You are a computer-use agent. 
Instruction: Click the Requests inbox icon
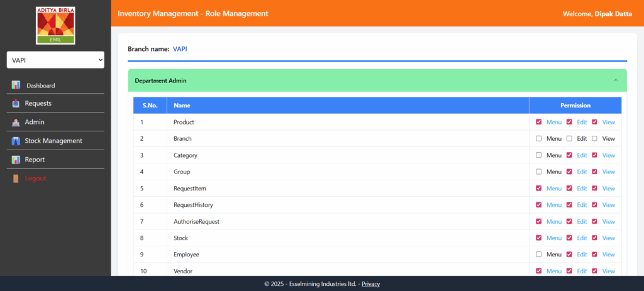click(16, 104)
